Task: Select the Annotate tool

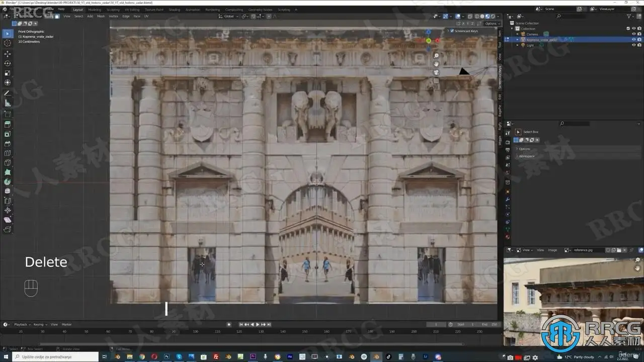Action: pyautogui.click(x=8, y=93)
